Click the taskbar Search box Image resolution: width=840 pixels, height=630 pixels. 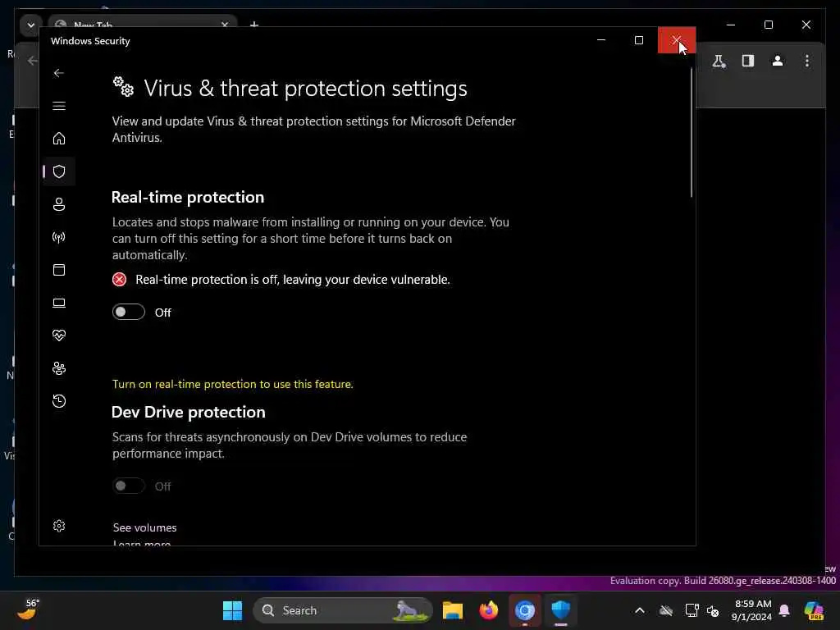point(343,610)
